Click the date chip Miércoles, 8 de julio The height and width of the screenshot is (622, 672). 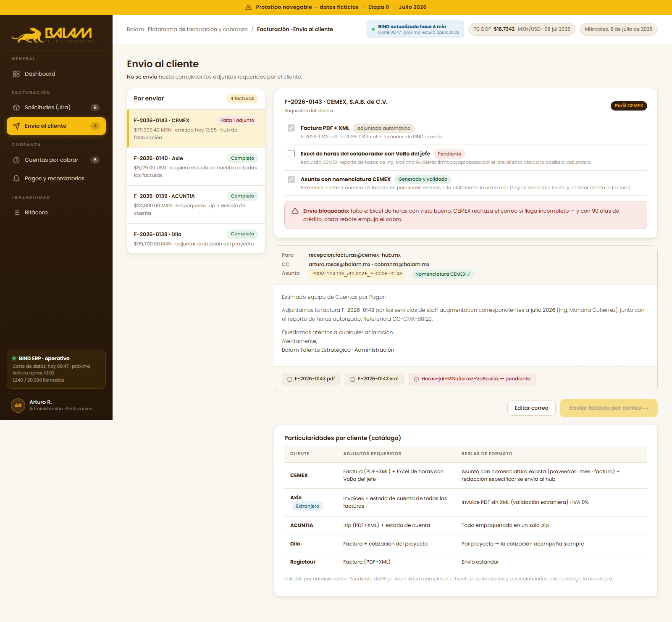(x=619, y=29)
